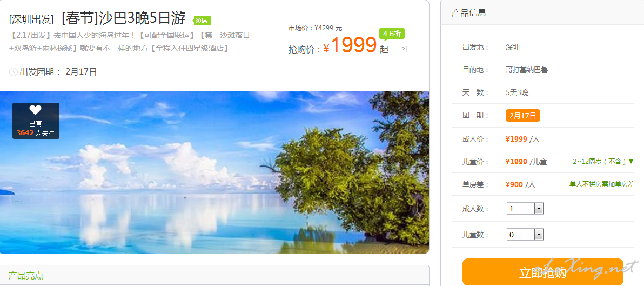The width and height of the screenshot is (644, 286).
Task: Open the 成人数 adult count dropdown
Action: (x=525, y=209)
